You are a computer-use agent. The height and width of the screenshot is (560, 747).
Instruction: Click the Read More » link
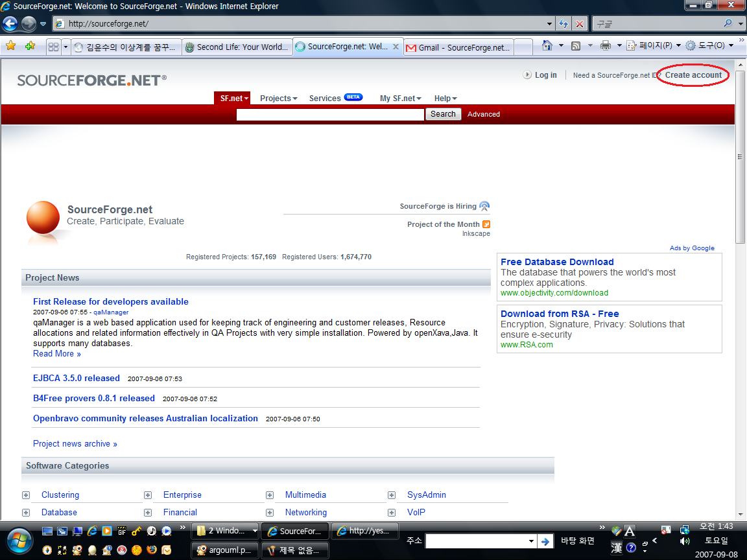pyautogui.click(x=56, y=353)
